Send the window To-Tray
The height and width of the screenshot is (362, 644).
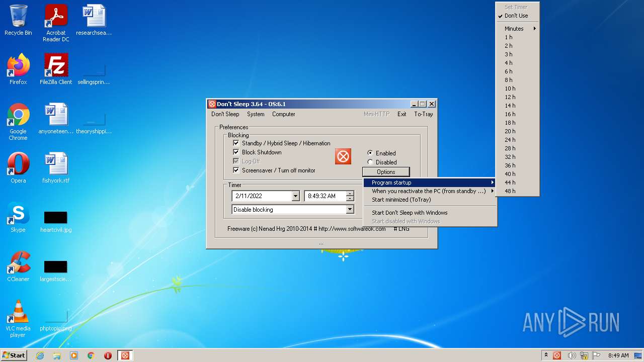pyautogui.click(x=424, y=114)
